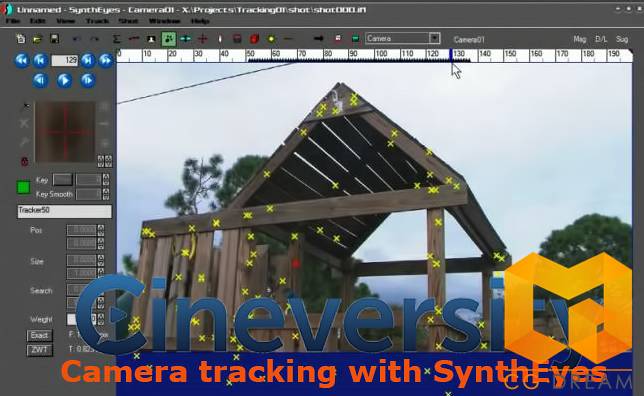The width and height of the screenshot is (644, 396).
Task: Undo the last action
Action: (x=76, y=39)
